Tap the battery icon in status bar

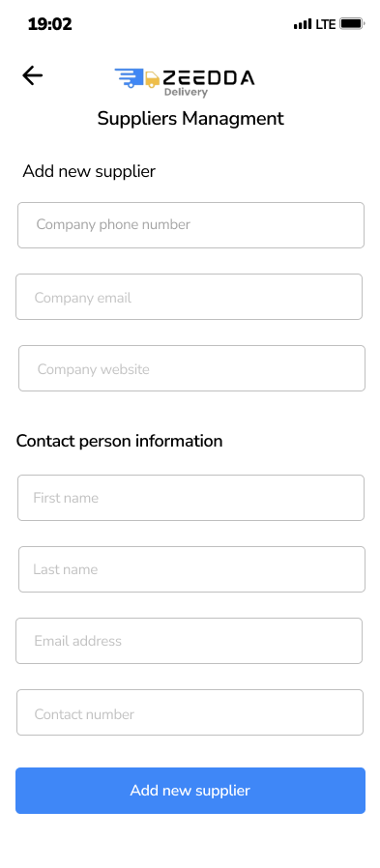pos(352,24)
